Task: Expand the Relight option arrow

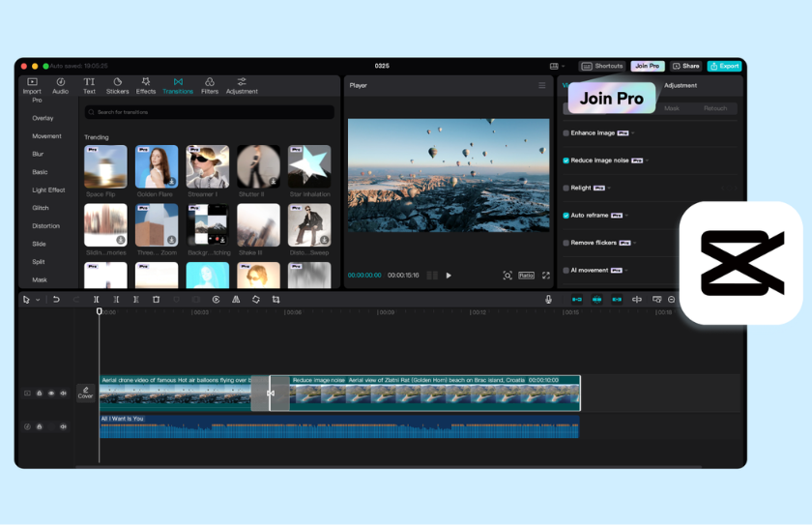Action: coord(609,188)
